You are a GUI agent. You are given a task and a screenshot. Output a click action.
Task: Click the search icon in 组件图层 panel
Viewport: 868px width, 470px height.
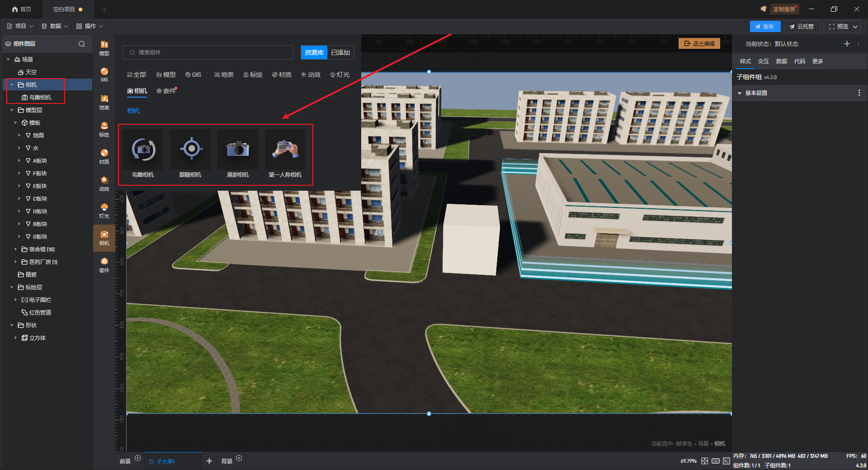click(x=82, y=44)
